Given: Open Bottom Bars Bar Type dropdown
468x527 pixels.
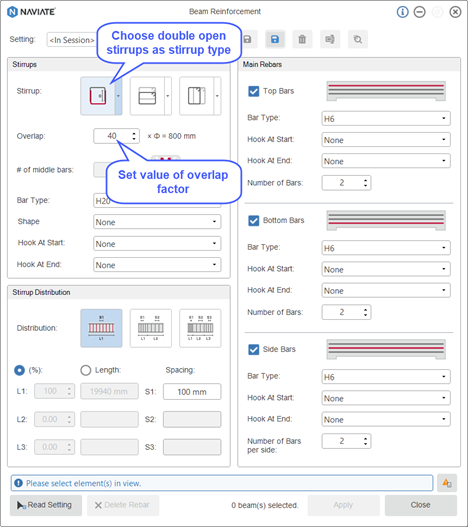Looking at the screenshot, I should tap(386, 248).
